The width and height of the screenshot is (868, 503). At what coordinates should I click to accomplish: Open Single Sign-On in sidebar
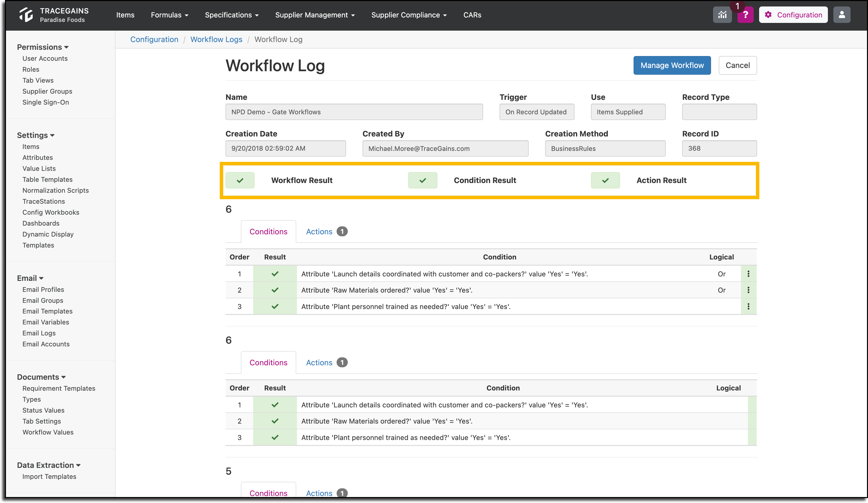pos(45,102)
